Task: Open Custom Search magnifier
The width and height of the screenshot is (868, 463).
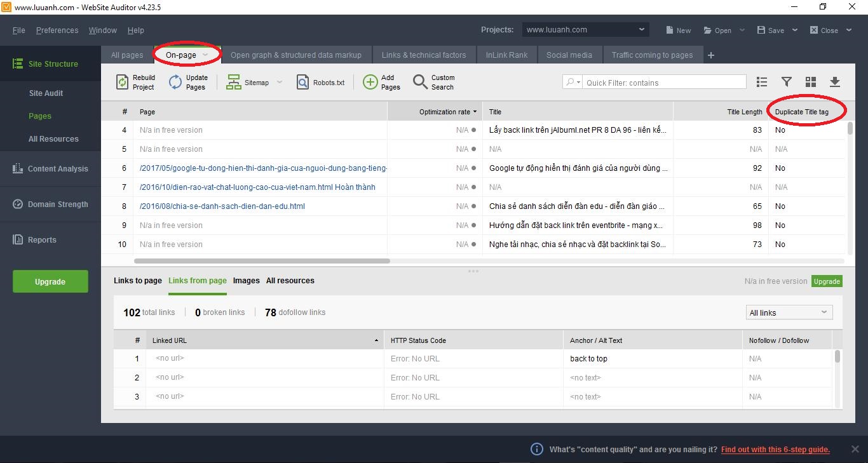Action: click(420, 83)
